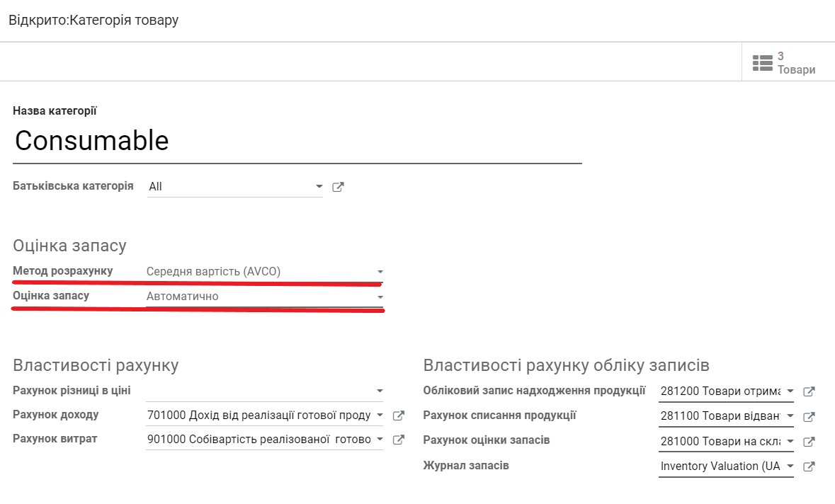Open stock input account 281200 external link

[809, 390]
